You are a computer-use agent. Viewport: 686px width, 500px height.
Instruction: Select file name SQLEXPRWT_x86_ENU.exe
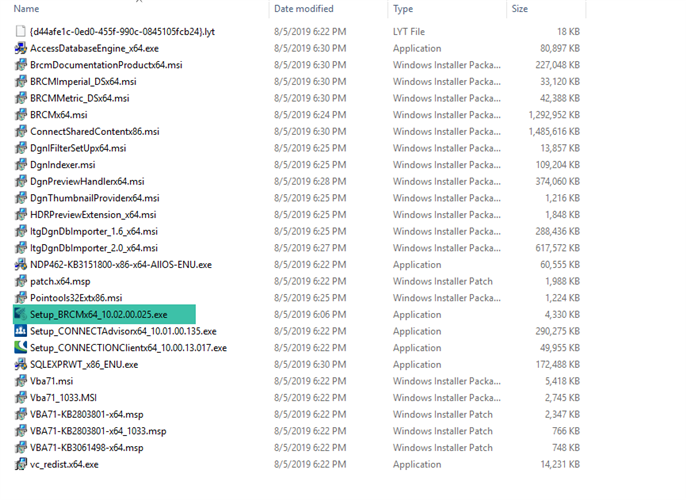(84, 364)
